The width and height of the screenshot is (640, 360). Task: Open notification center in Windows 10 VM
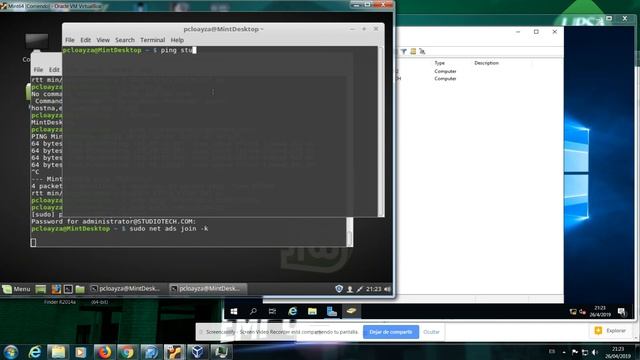click(x=622, y=312)
